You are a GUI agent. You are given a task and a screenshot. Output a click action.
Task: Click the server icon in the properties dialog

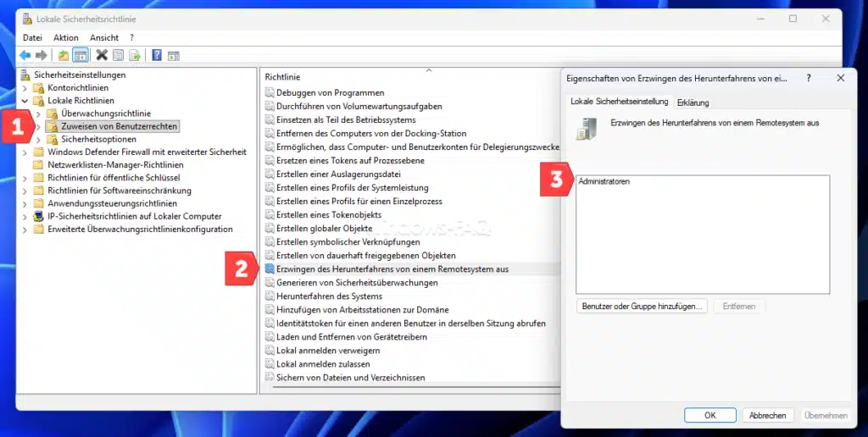click(587, 129)
